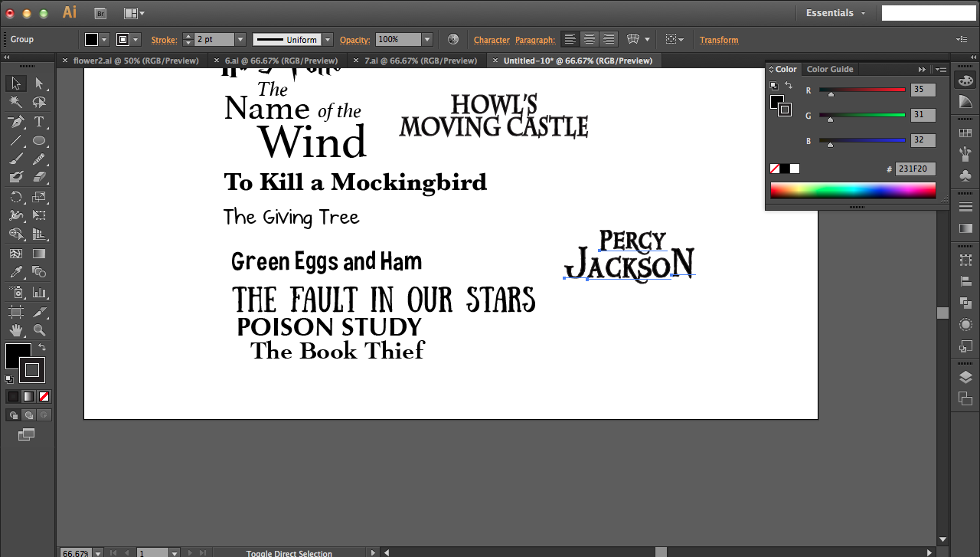
Task: Open the Symbols panel icon in dock
Action: pos(965,175)
